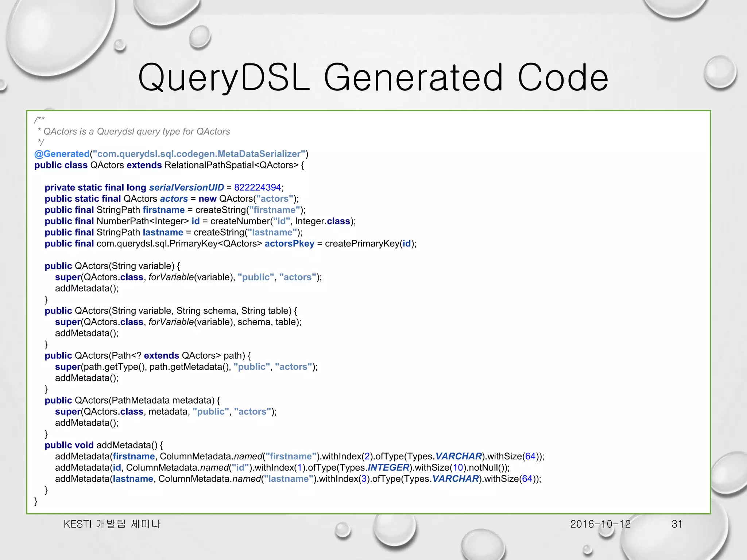This screenshot has height=560, width=747.
Task: Click createNumber call for id field
Action: pyautogui.click(x=241, y=221)
